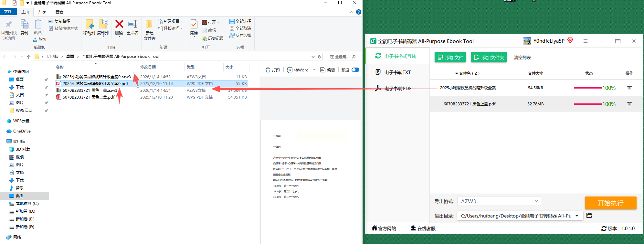Click the Copy icon in ribbon
Screen dimensions: 644x244
(x=24, y=24)
